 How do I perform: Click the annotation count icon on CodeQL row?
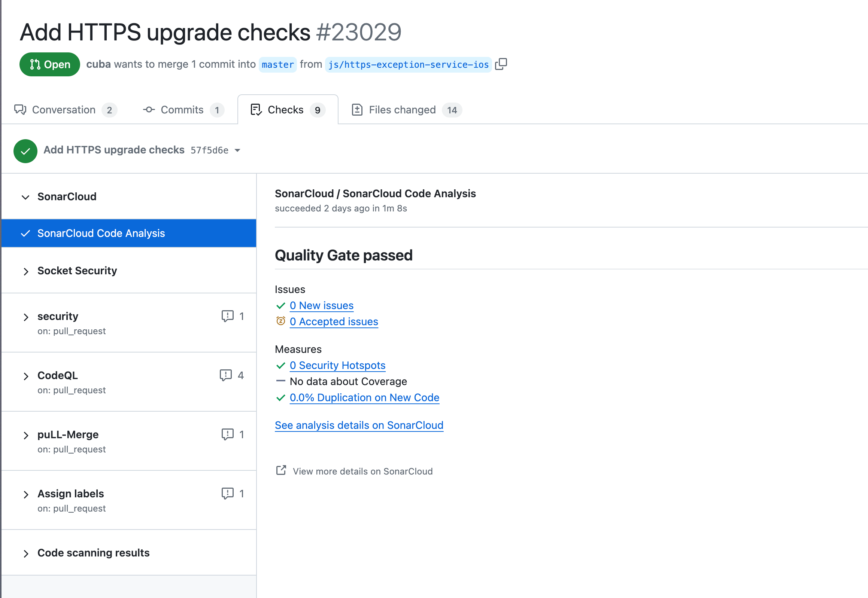pos(227,375)
